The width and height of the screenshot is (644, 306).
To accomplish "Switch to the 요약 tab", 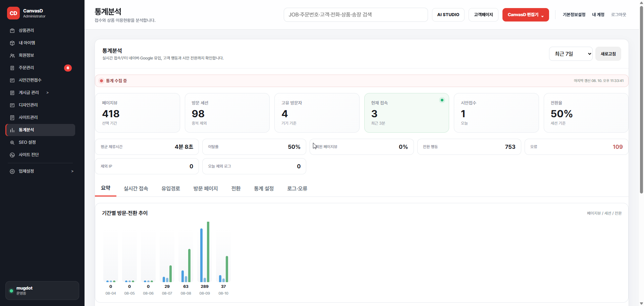I will pos(106,188).
